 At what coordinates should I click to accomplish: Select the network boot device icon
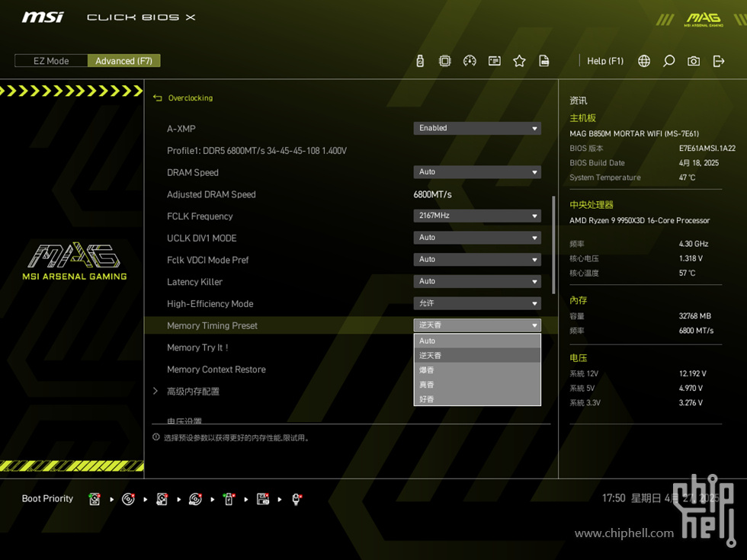tap(297, 499)
